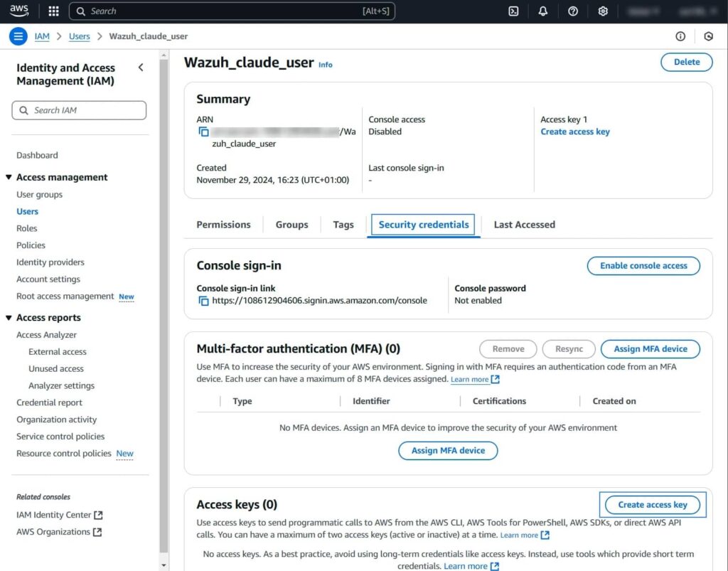Click the AWS logo home icon

[19, 11]
